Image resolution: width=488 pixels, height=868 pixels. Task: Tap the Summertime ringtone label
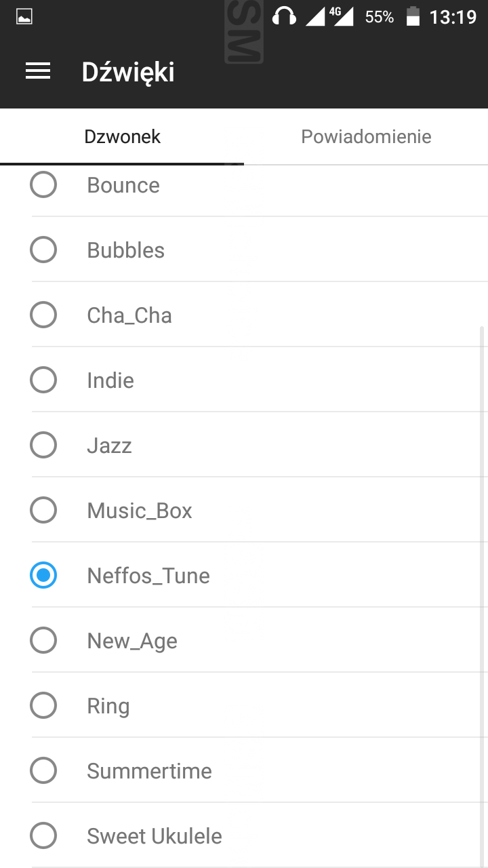pyautogui.click(x=149, y=771)
